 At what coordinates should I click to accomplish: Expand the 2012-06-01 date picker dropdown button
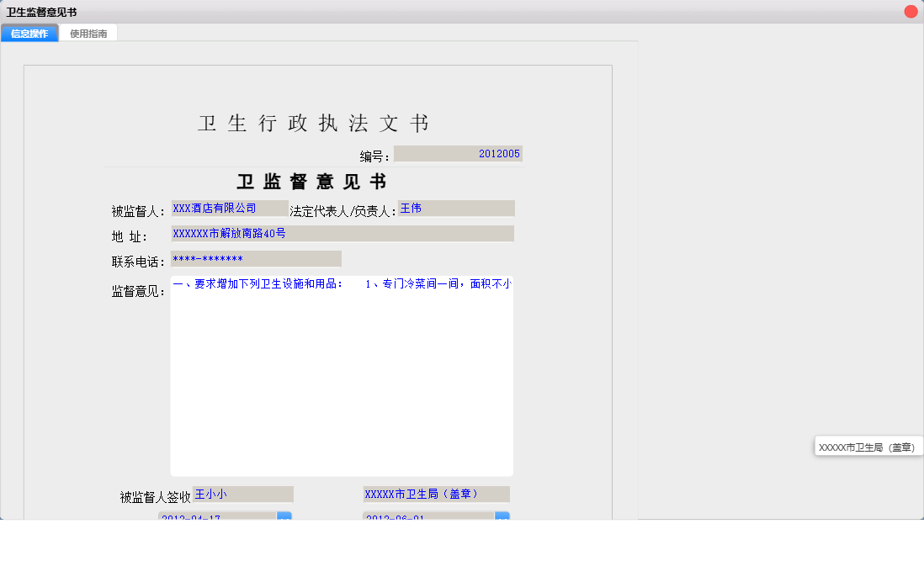pos(502,516)
